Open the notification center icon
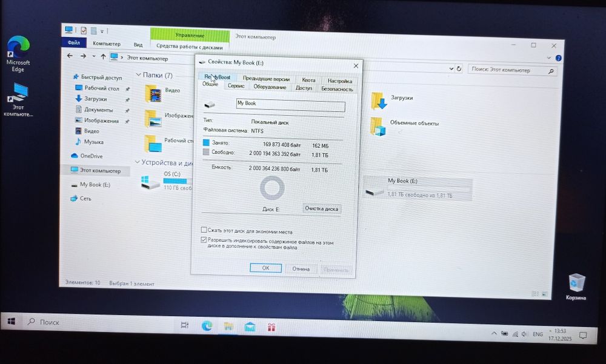Viewport: 606px width, 364px height. click(x=583, y=336)
